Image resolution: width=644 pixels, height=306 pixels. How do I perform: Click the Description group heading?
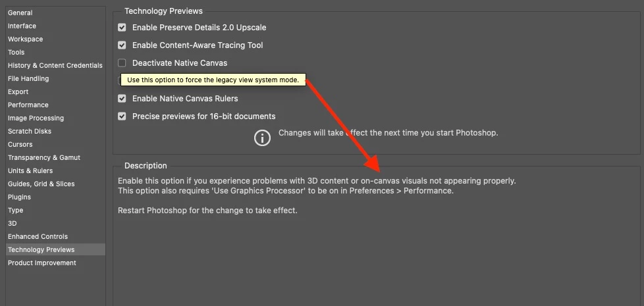[x=146, y=166]
